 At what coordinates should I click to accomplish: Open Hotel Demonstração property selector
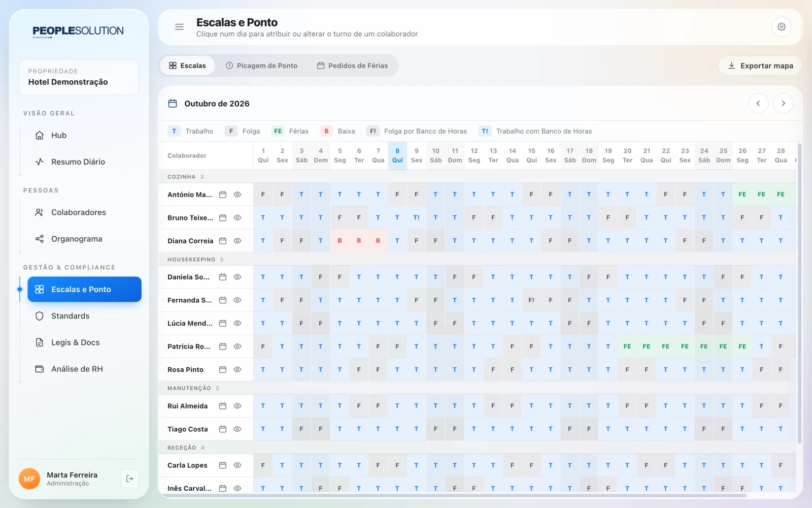[x=79, y=77]
